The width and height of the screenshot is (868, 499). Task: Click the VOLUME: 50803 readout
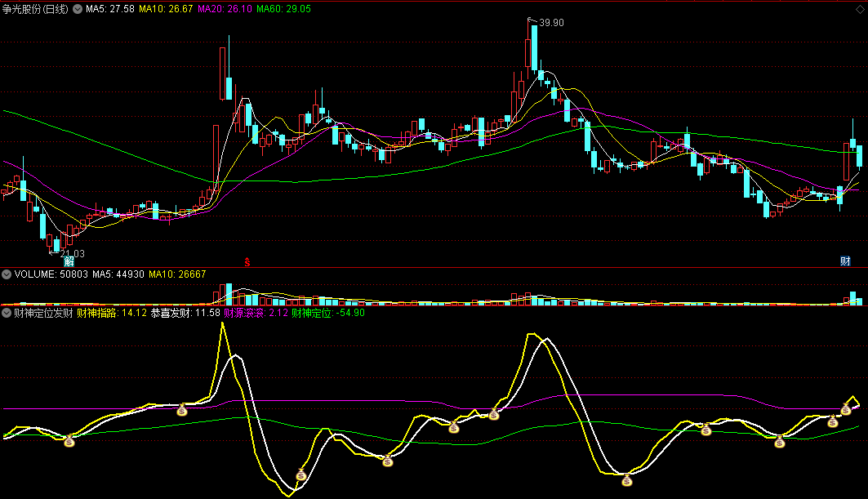(51, 274)
